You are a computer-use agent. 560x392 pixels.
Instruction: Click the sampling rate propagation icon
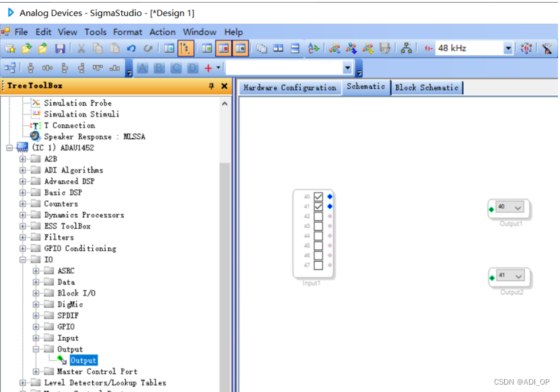(x=526, y=48)
